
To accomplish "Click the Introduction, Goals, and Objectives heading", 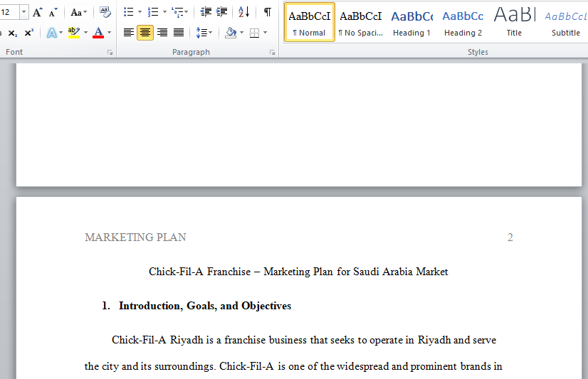I will point(205,306).
